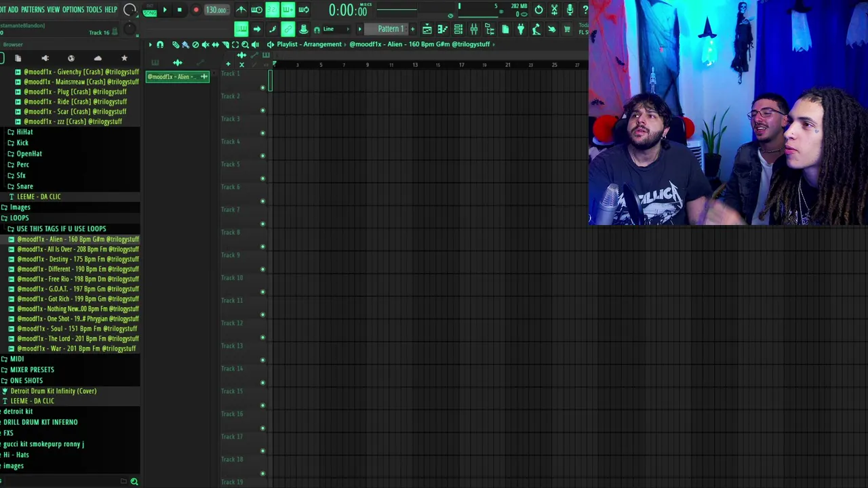Add a new pattern with plus button

point(412,29)
